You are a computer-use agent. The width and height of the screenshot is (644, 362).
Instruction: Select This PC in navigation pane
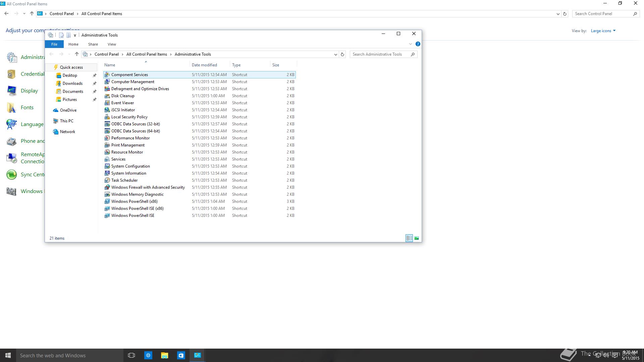66,121
